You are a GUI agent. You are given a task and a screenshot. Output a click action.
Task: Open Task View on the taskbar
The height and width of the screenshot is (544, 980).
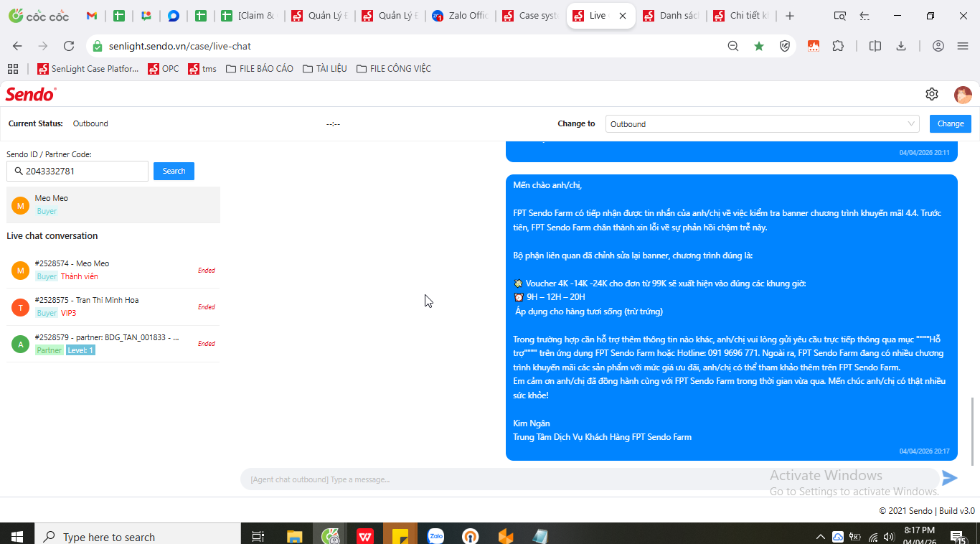coord(258,536)
